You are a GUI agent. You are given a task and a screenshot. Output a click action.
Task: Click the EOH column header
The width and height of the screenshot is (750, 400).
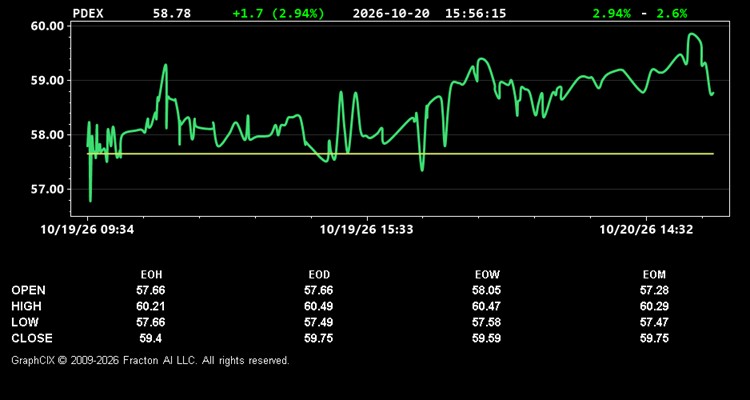tap(151, 275)
